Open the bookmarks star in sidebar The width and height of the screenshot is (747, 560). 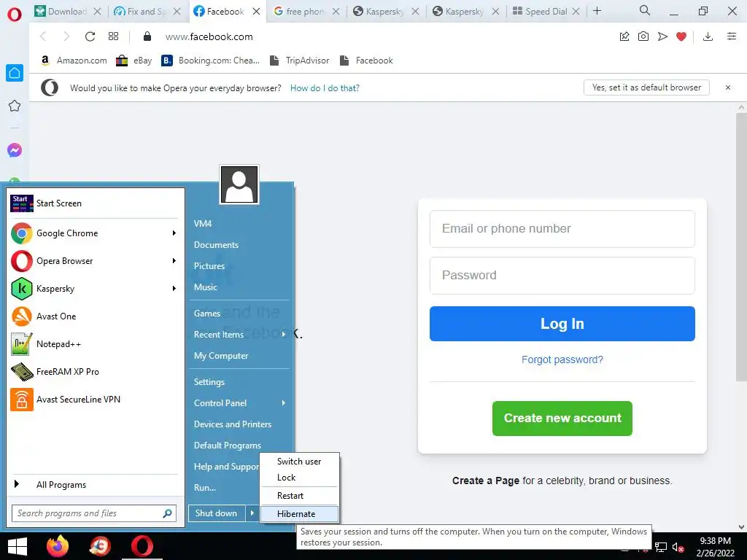15,106
